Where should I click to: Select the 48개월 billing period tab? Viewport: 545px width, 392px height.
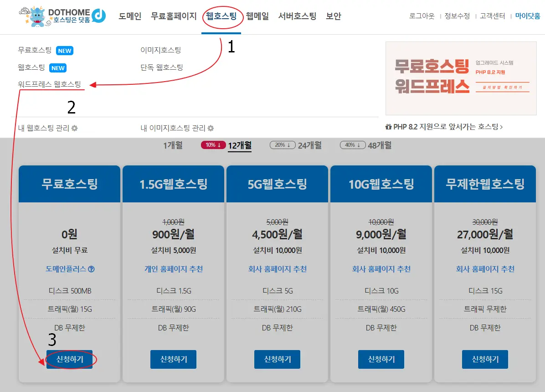[x=380, y=145]
